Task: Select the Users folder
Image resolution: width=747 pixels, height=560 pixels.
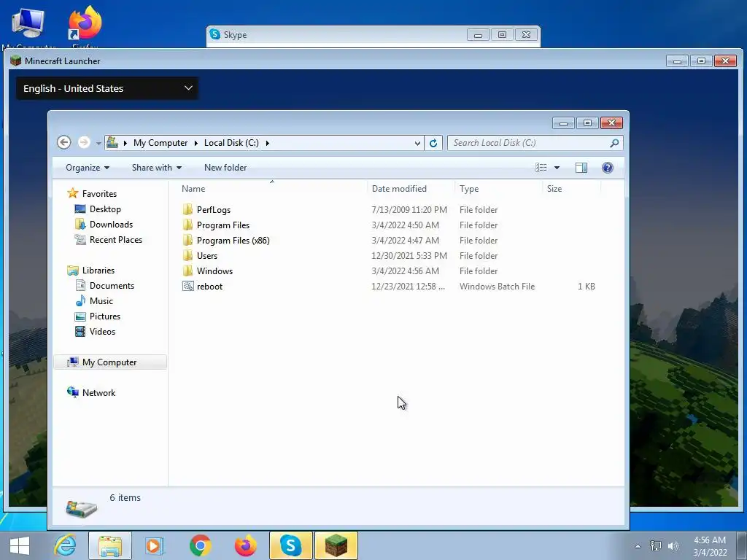Action: (x=206, y=256)
